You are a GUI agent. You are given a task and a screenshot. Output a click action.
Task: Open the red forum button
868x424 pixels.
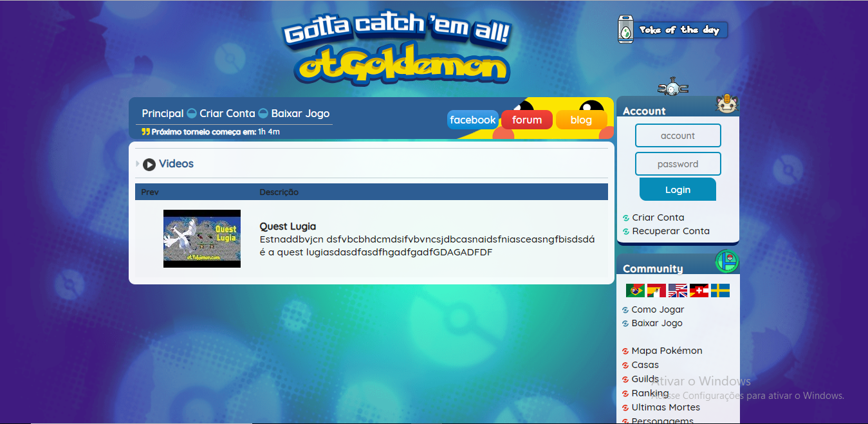coord(527,120)
